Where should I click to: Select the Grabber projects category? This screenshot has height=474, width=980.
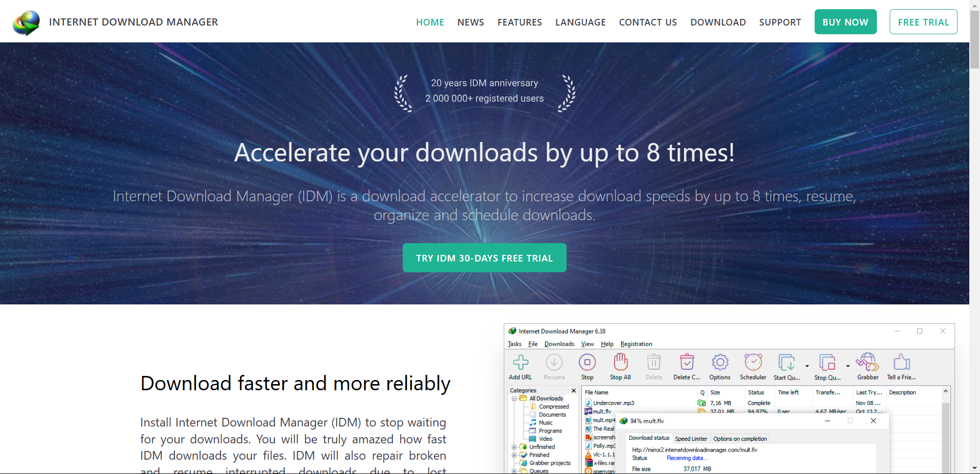[x=550, y=463]
